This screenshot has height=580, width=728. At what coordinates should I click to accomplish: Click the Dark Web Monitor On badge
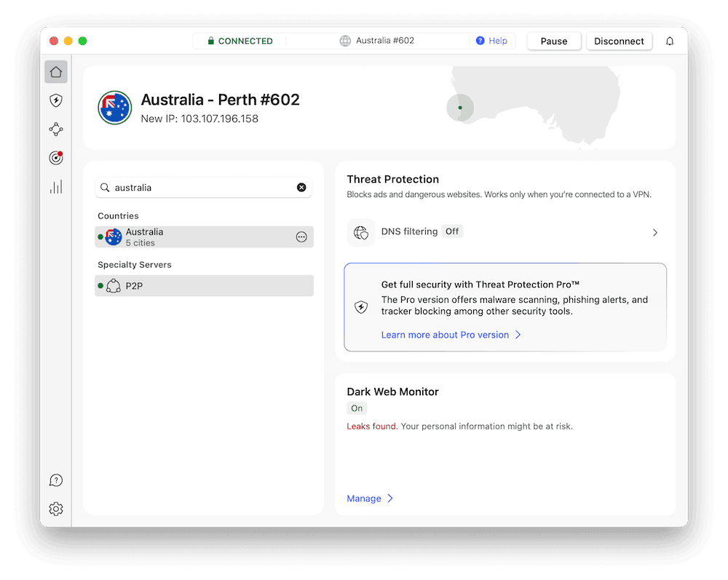(x=357, y=408)
